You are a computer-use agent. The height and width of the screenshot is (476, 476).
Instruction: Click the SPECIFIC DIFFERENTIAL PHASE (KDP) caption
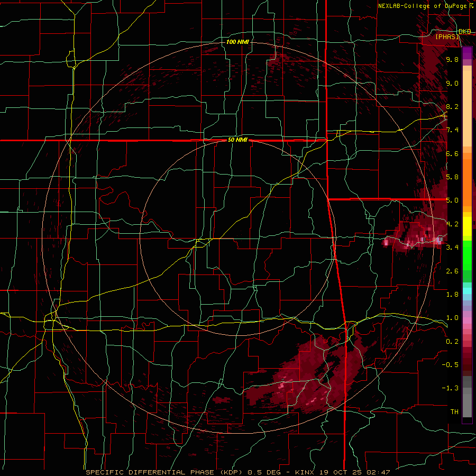coord(164,472)
